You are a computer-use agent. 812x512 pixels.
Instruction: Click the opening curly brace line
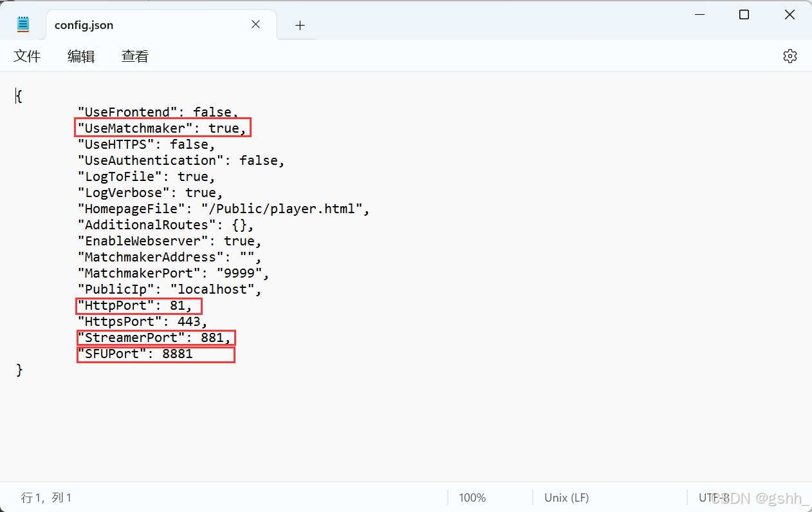pyautogui.click(x=19, y=96)
